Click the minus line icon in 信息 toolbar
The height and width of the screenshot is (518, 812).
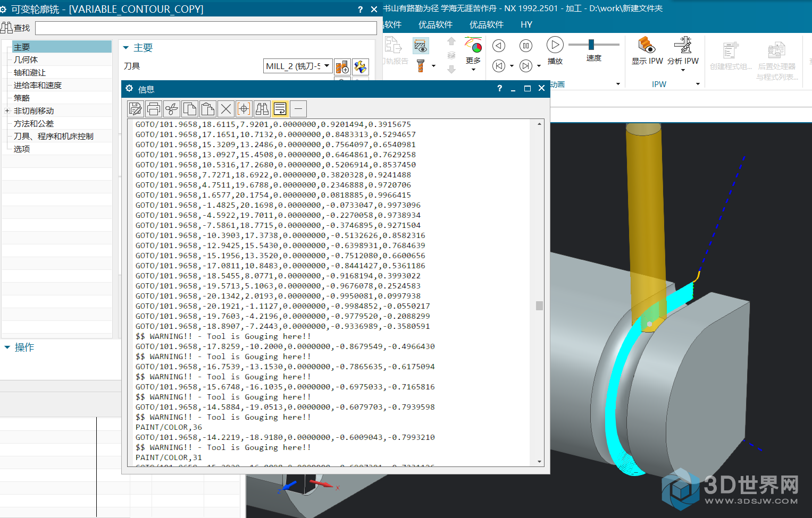click(298, 109)
